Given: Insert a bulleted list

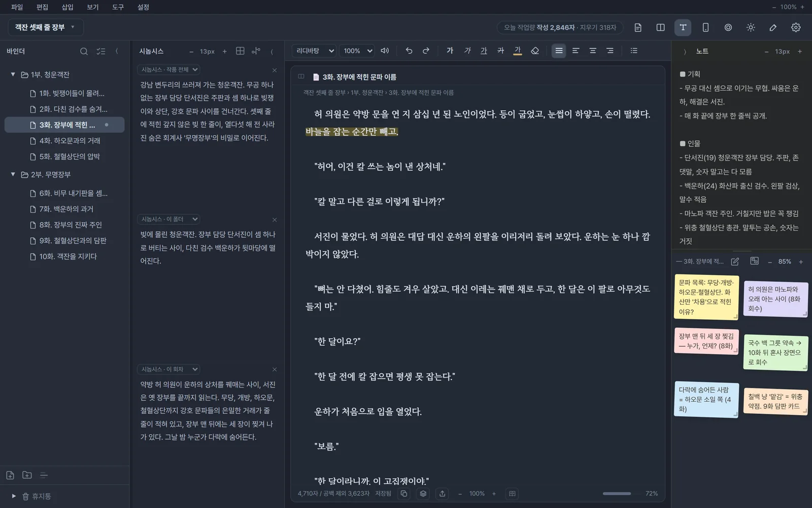Looking at the screenshot, I should point(634,51).
